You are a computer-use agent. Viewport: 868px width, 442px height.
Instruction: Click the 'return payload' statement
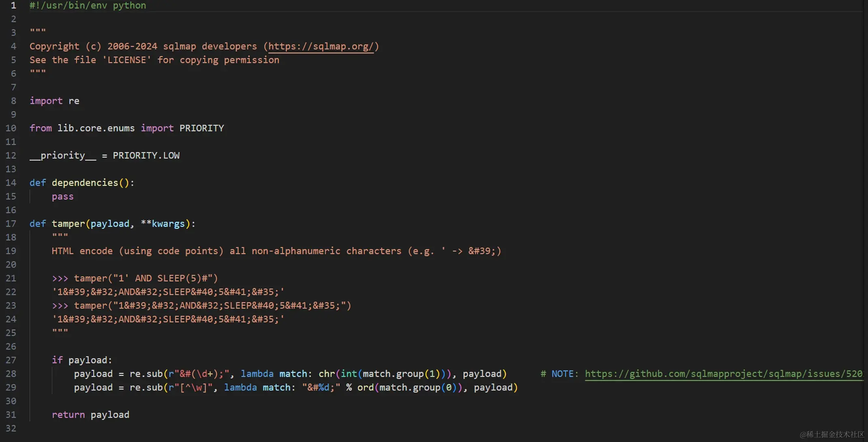click(90, 414)
